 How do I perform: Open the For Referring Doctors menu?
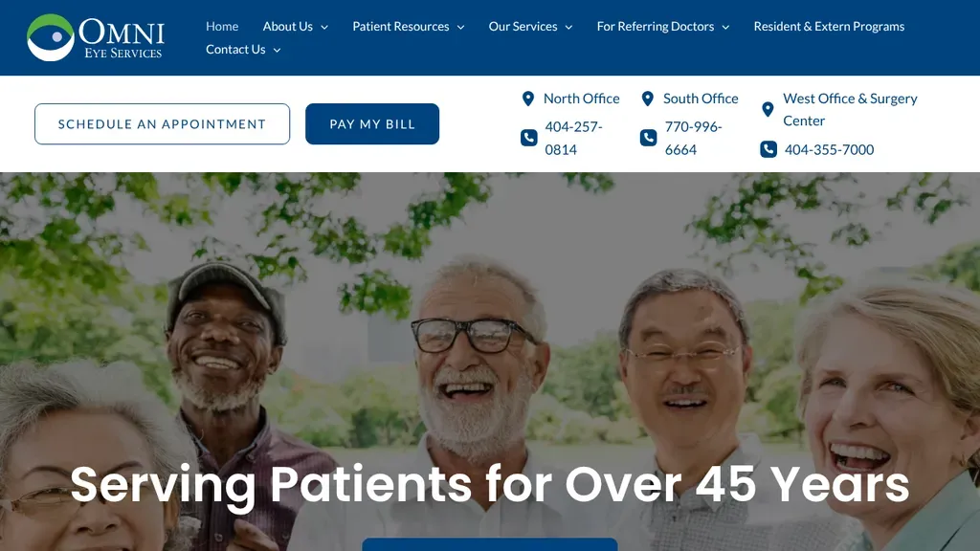tap(655, 26)
